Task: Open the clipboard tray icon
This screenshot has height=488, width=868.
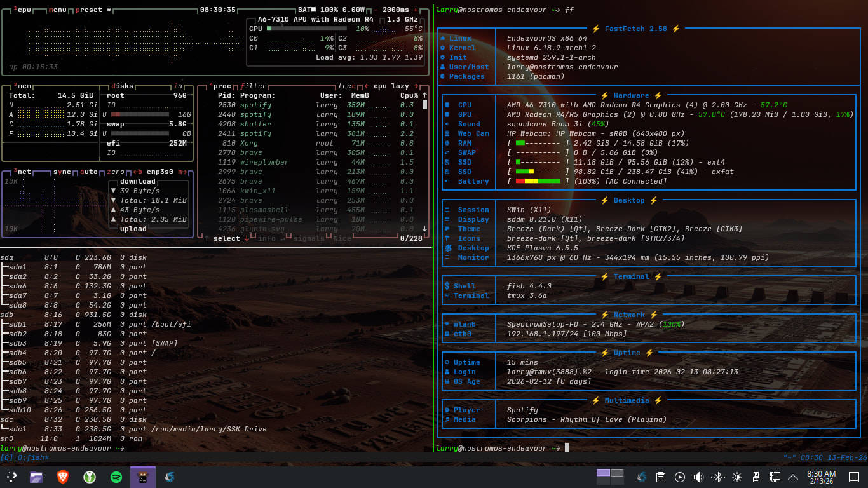Action: click(661, 477)
